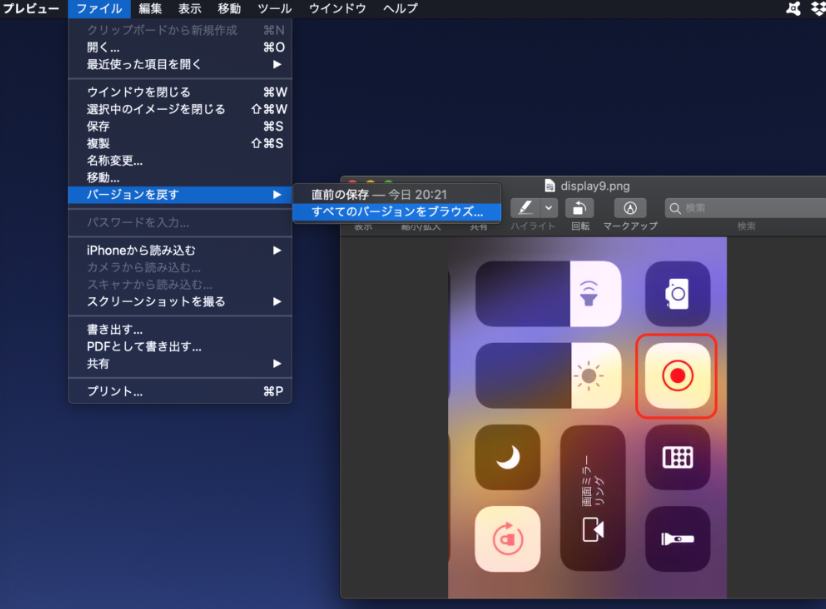
Task: Click the highlight pen toolbar icon
Action: coord(525,208)
